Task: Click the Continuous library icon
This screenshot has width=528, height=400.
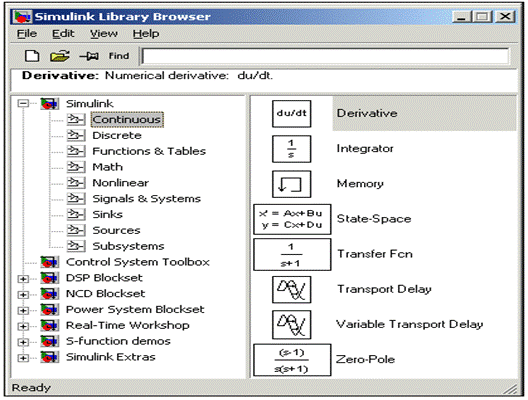Action: [76, 120]
